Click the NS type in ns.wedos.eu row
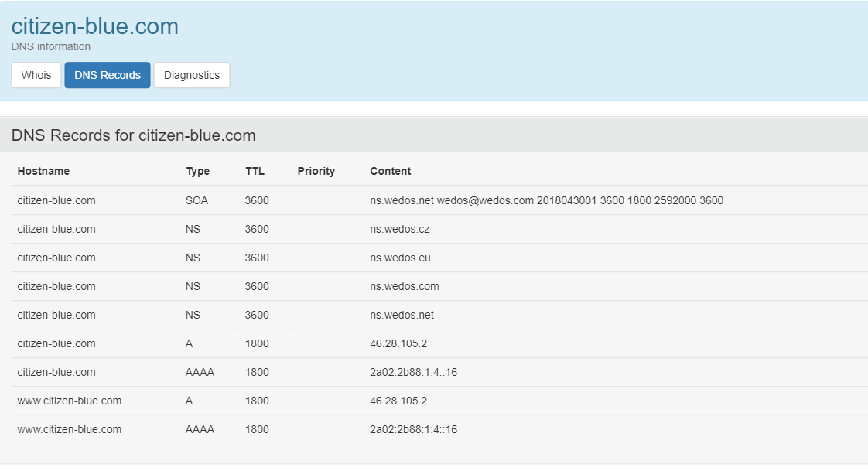The width and height of the screenshot is (868, 471). click(193, 258)
